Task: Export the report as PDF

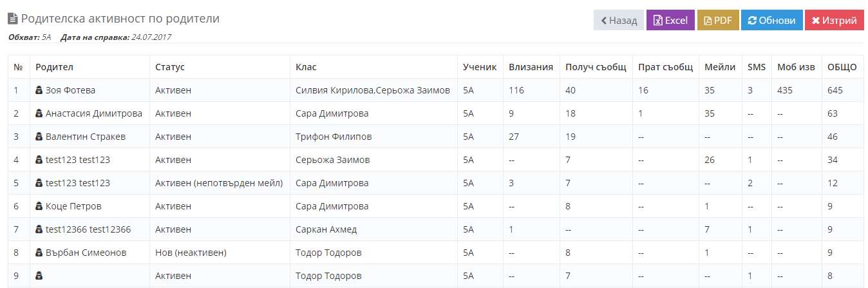Action: point(717,20)
